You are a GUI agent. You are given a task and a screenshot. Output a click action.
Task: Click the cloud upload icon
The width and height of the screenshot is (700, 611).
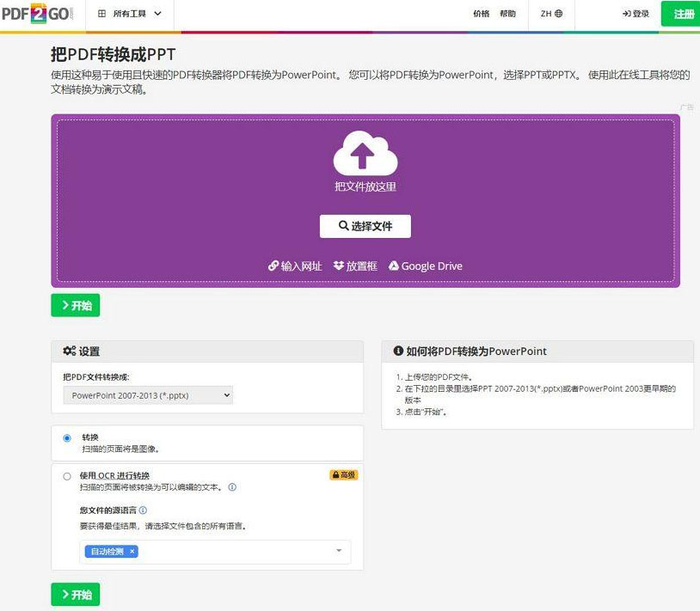click(x=365, y=155)
